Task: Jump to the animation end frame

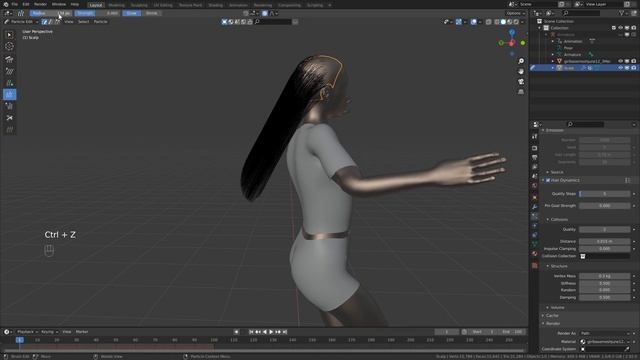Action: pyautogui.click(x=285, y=332)
